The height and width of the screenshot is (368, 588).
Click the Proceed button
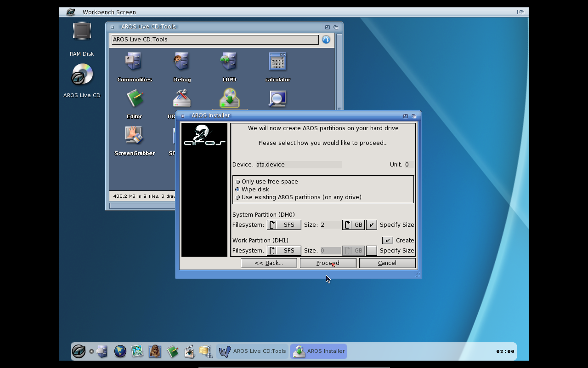coord(328,263)
